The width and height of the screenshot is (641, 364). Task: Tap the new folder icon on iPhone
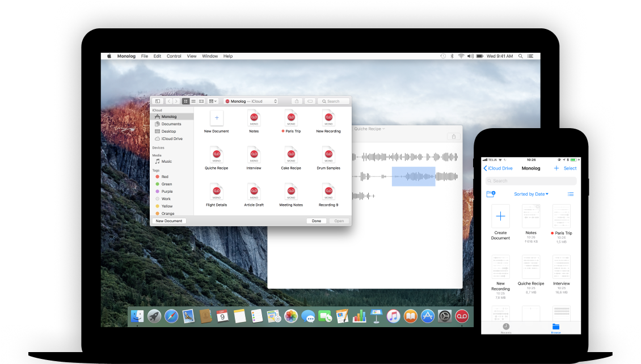491,194
